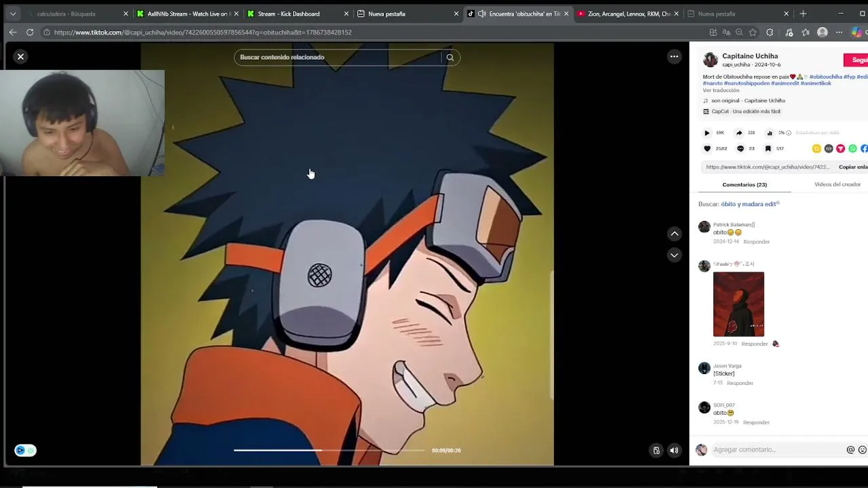Open a new browser tab with plus button
Viewport: 868px width, 488px height.
(803, 14)
